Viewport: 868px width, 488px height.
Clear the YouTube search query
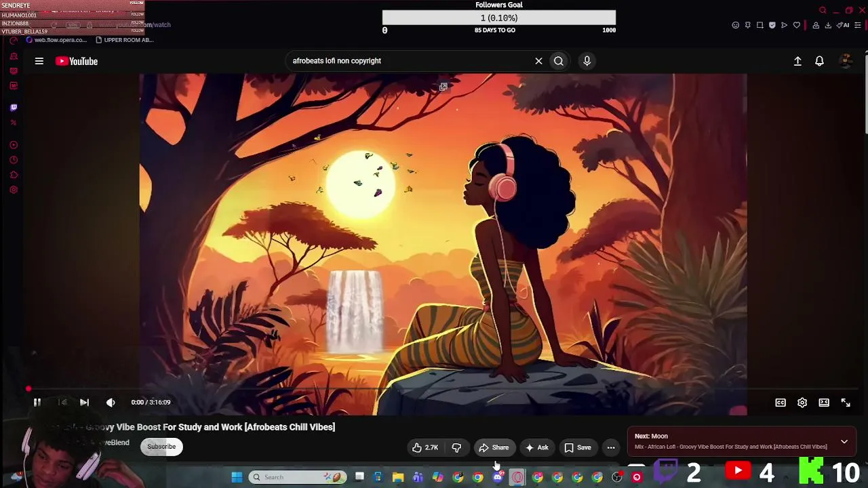tap(538, 61)
